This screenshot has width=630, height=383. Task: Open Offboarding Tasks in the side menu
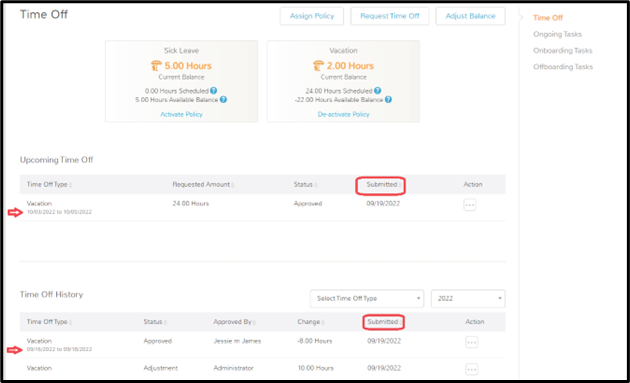563,67
